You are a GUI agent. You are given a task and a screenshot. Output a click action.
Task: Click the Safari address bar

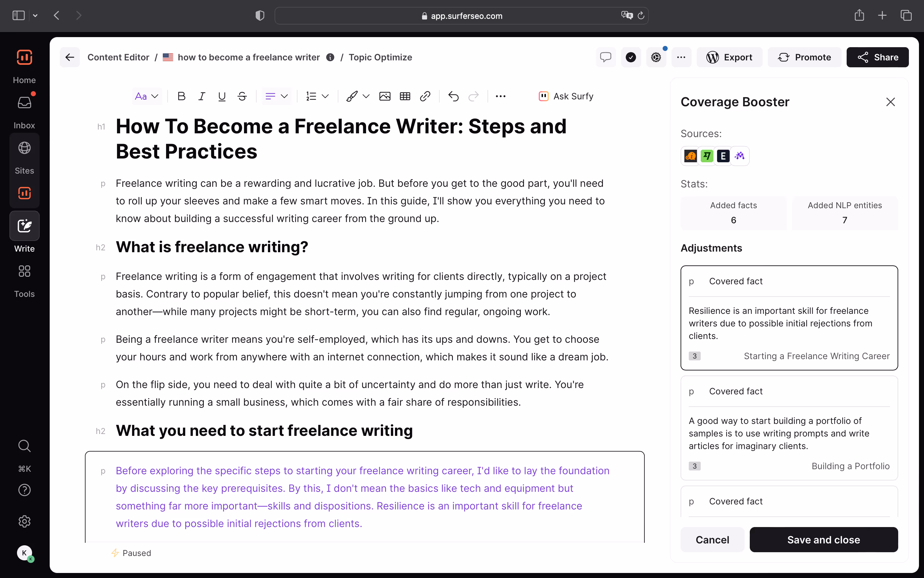461,16
